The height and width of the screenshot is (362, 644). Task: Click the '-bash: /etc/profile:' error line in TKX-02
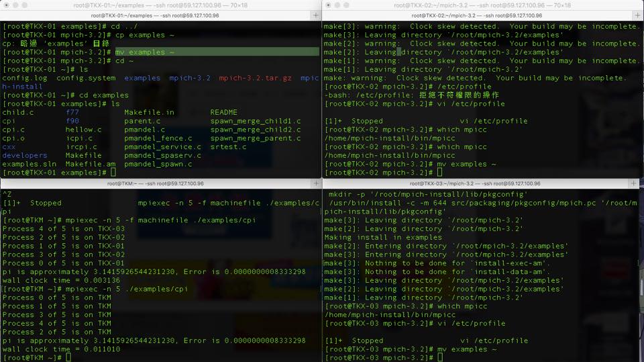pos(411,95)
